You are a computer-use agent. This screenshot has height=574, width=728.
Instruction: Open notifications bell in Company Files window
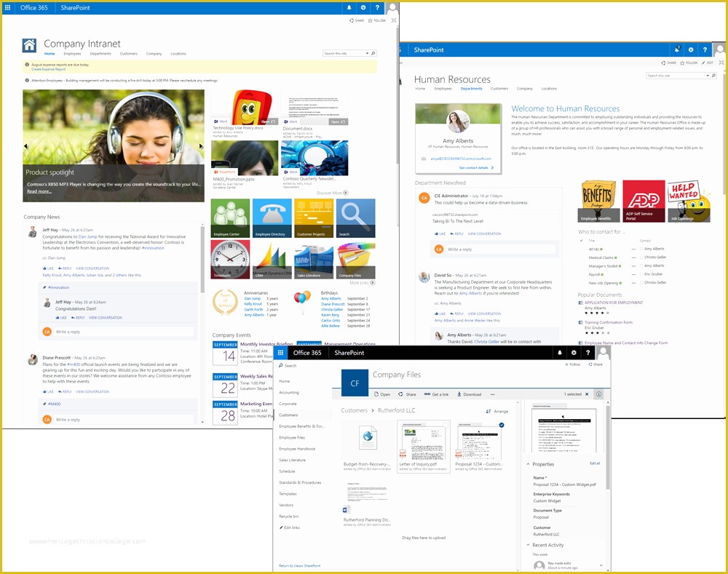click(559, 353)
